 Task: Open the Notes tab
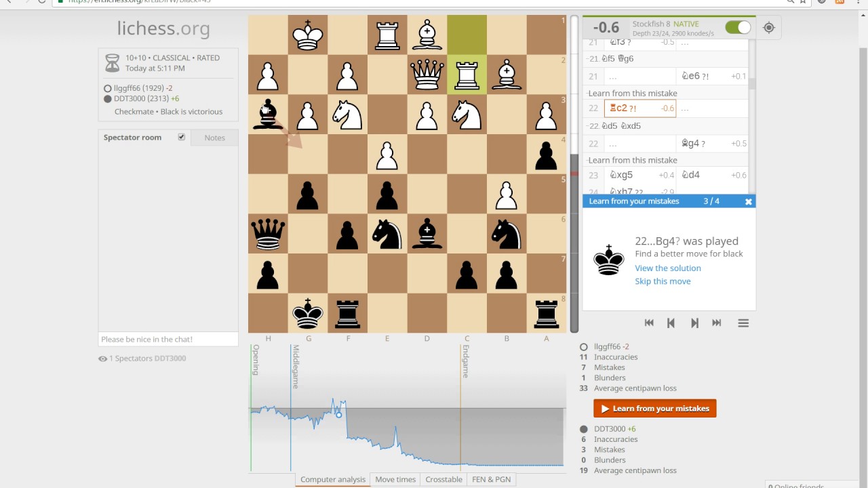coord(214,138)
